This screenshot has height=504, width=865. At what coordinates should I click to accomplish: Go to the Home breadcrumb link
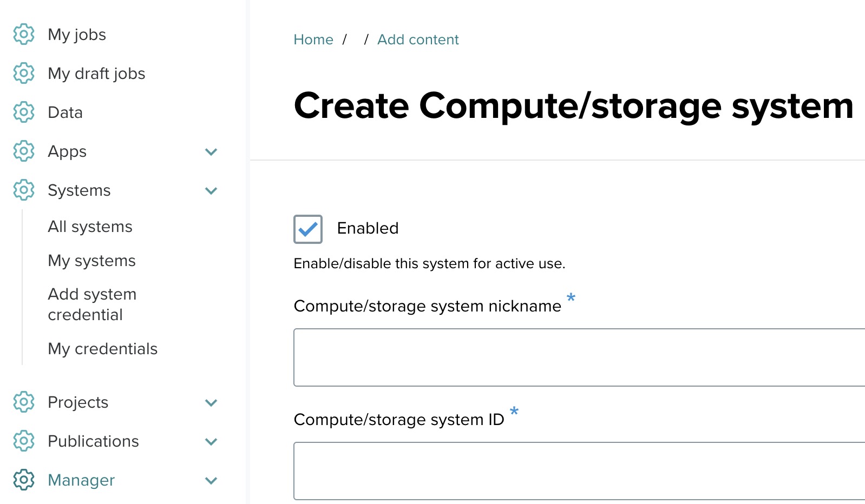pyautogui.click(x=313, y=39)
